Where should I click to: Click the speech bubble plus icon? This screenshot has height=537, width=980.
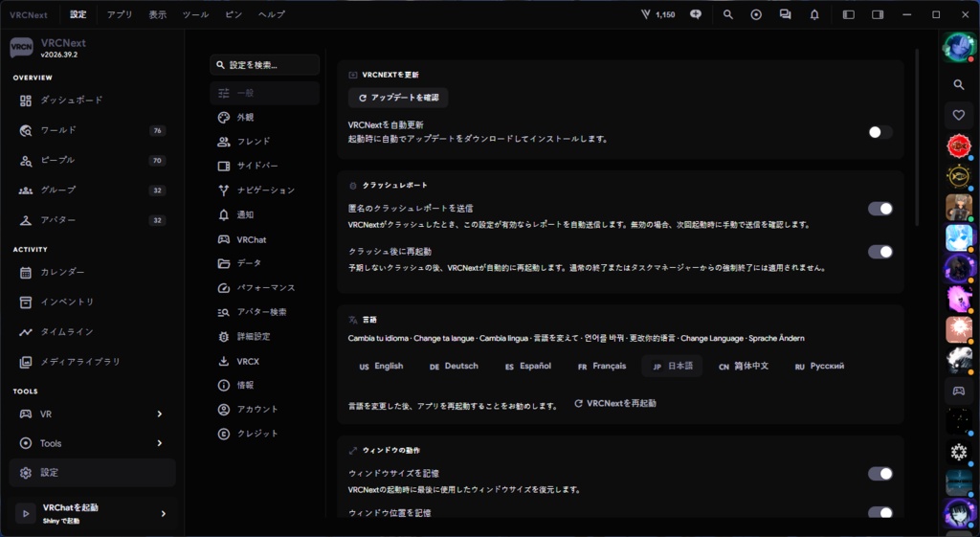tap(696, 14)
